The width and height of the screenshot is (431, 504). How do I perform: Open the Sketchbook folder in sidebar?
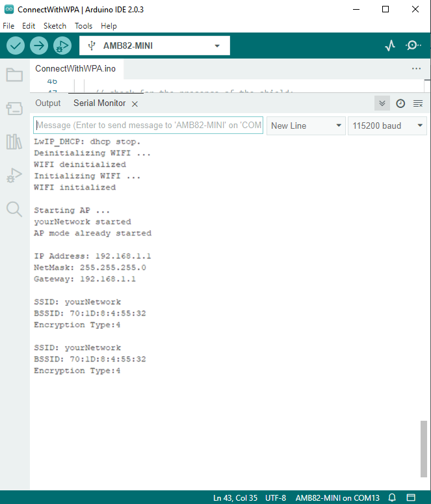click(14, 75)
